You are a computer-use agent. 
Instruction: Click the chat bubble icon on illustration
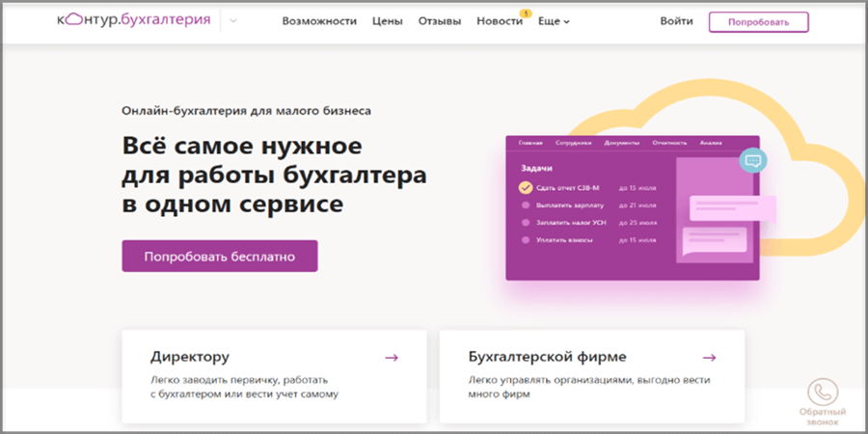(x=752, y=160)
